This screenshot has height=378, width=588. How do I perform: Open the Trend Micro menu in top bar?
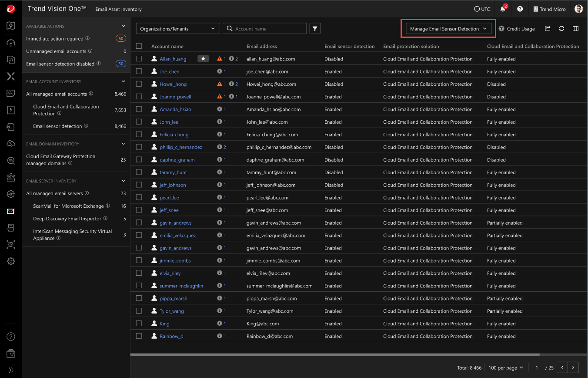pos(549,9)
